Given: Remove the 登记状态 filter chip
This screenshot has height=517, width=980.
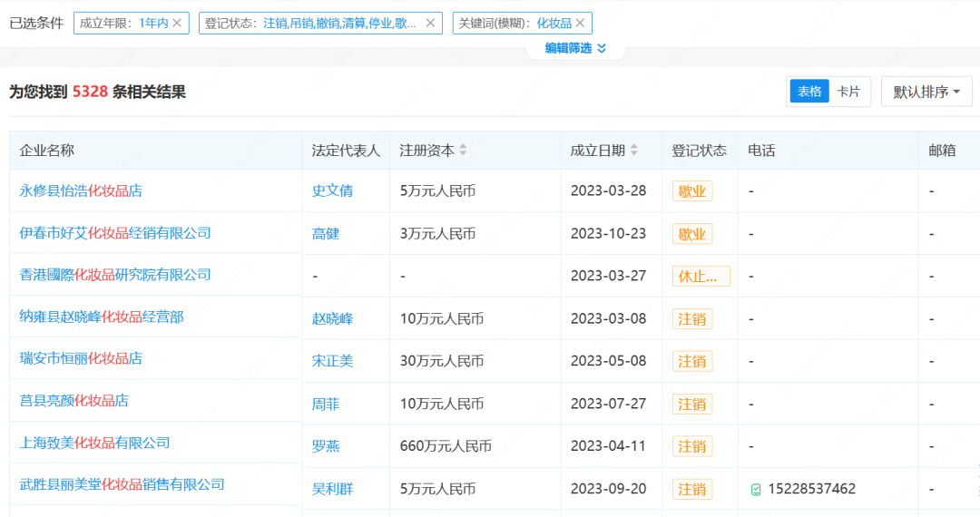Looking at the screenshot, I should click(x=430, y=23).
